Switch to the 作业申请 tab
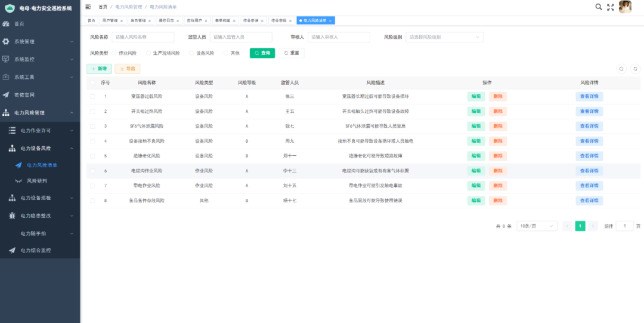 (253, 20)
